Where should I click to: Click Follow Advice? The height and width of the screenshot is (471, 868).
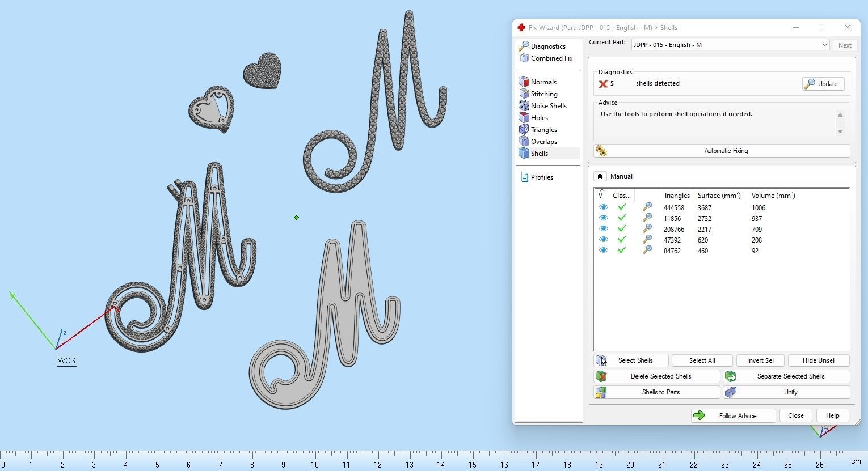733,415
